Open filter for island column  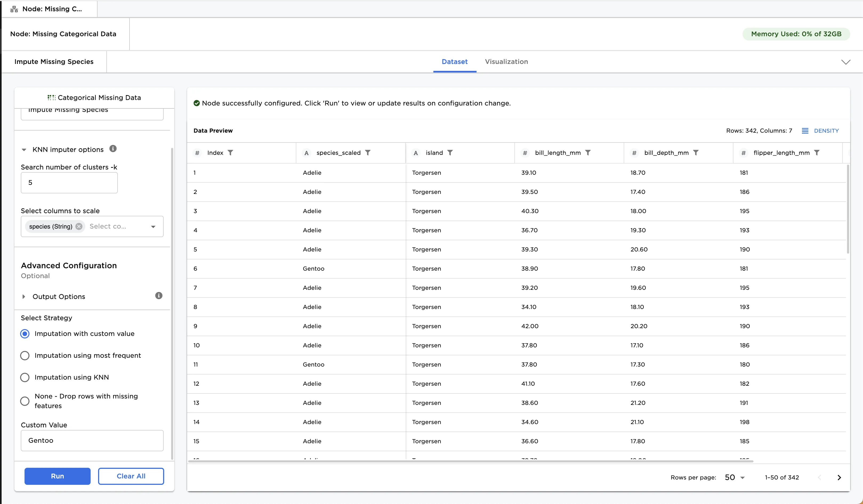click(x=450, y=153)
